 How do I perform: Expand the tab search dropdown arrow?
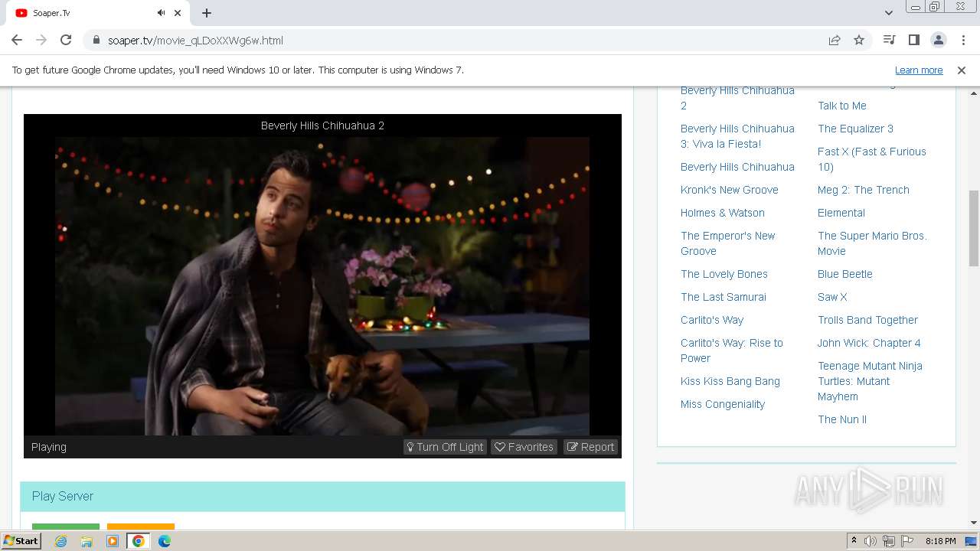pos(889,13)
